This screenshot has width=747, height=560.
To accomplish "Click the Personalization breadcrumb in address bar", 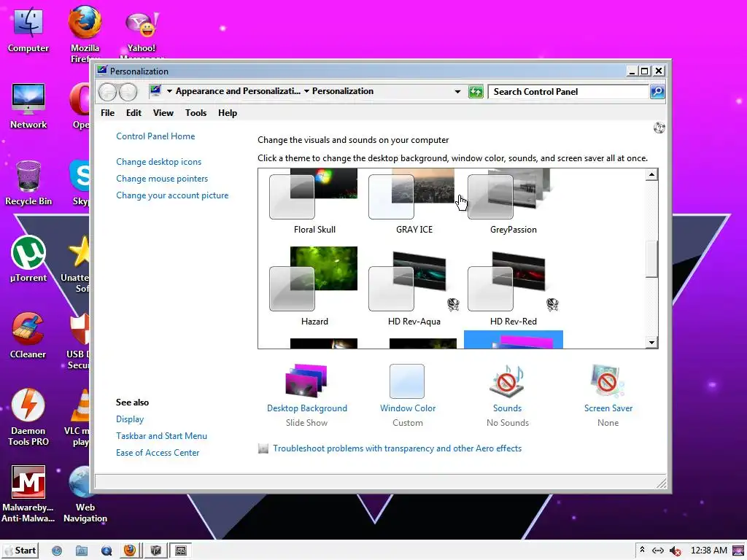I will coord(343,91).
